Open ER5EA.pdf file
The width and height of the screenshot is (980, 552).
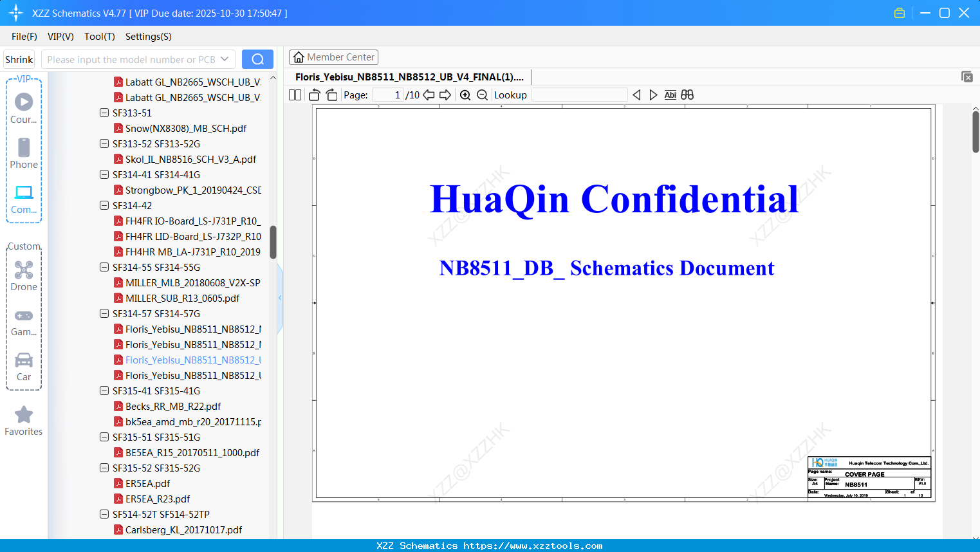147,483
